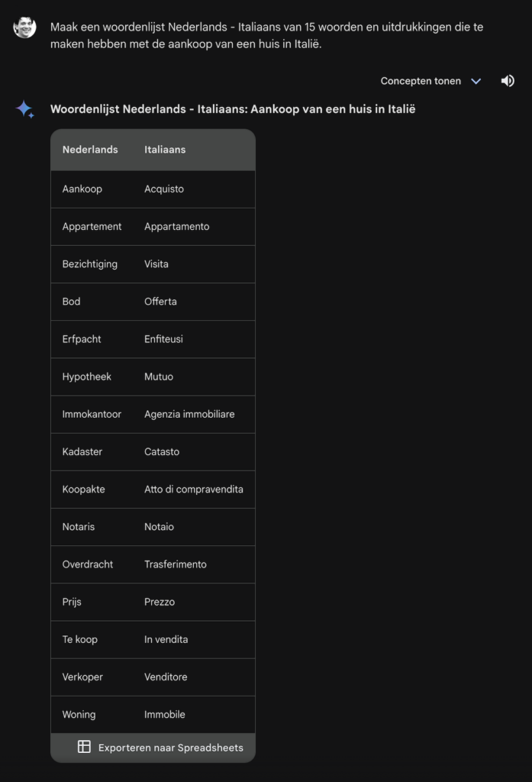Select the 'Trasferimento' table cell
532x782 pixels.
click(176, 564)
